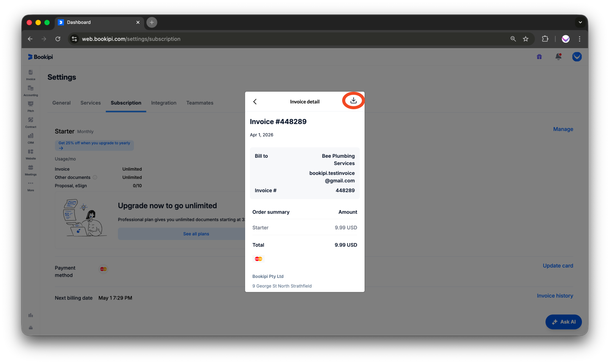
Task: Click the Starter plan heading
Action: pos(64,131)
